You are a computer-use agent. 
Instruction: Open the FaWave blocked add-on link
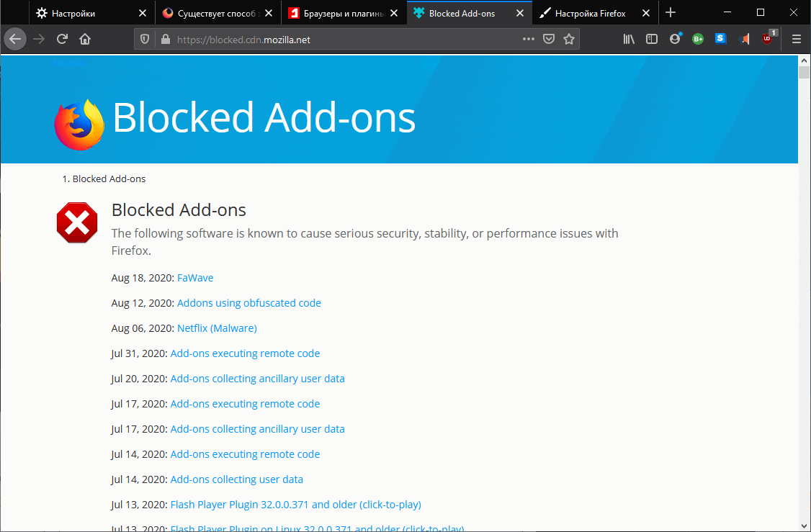[195, 278]
